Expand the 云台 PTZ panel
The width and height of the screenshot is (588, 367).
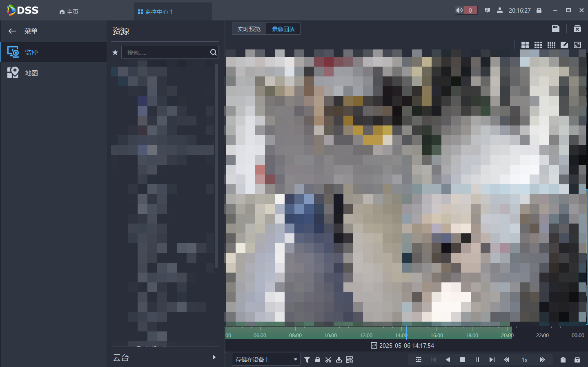[214, 358]
